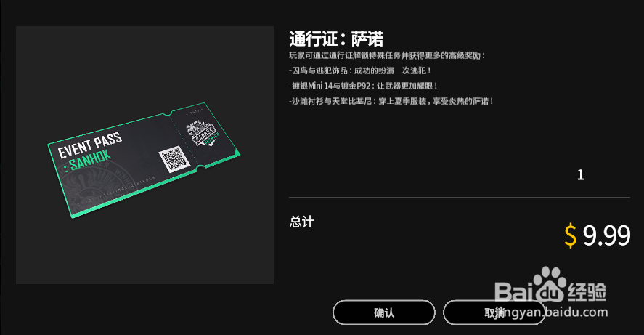The image size is (644, 335).
Task: Click the 经验 watermark text
Action: point(587,292)
